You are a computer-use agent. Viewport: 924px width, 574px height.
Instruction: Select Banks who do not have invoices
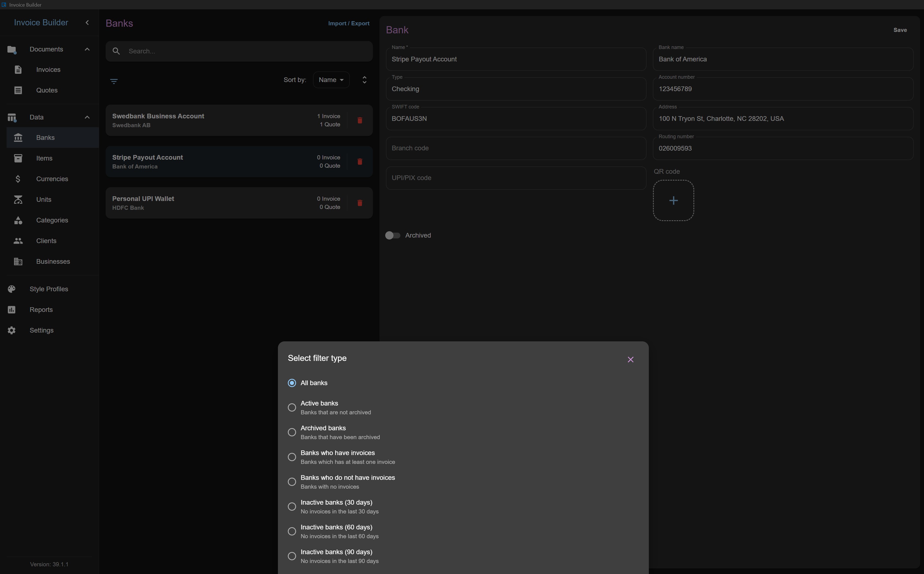[292, 482]
